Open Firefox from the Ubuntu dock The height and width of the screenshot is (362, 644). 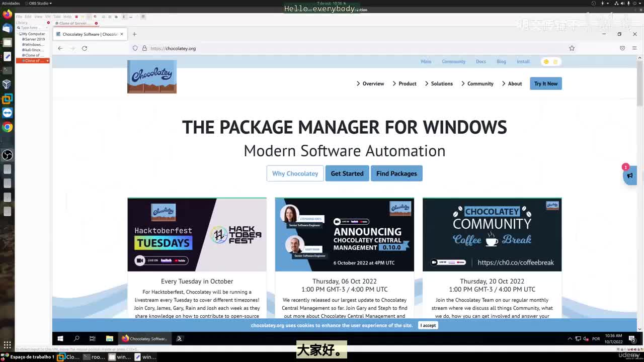(x=7, y=14)
